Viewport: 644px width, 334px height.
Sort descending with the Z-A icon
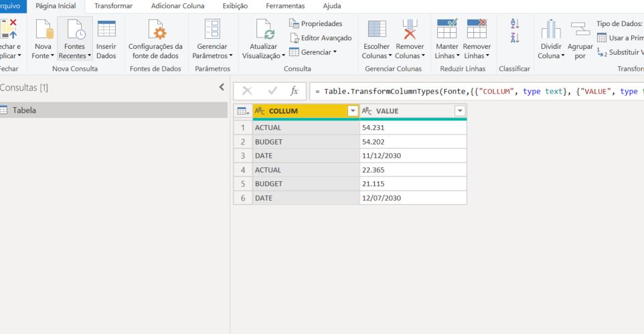tap(515, 38)
